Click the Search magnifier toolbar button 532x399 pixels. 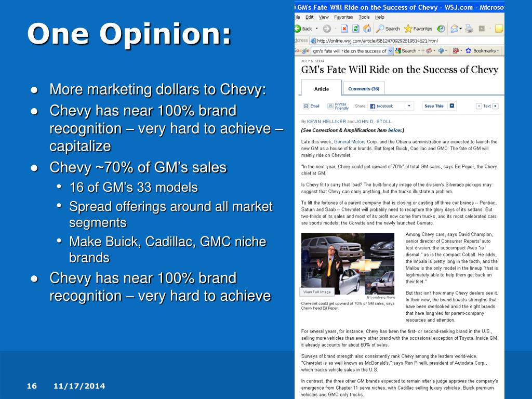click(x=388, y=29)
